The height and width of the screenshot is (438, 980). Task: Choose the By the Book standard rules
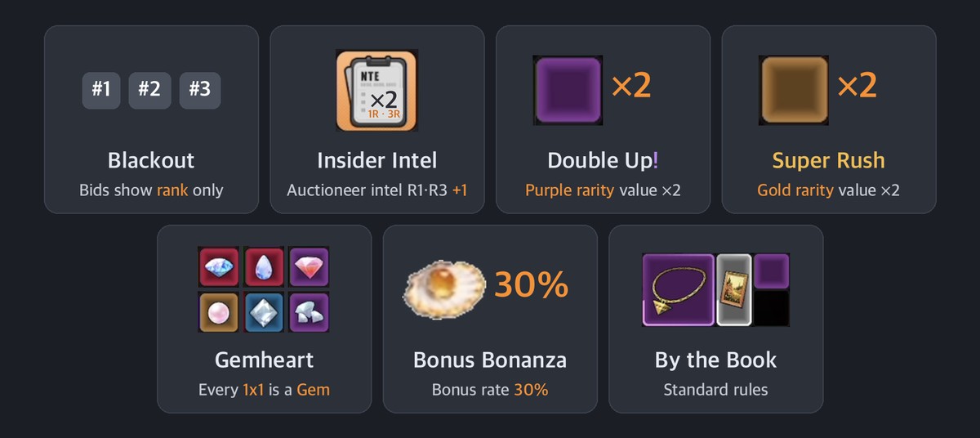coord(716,390)
